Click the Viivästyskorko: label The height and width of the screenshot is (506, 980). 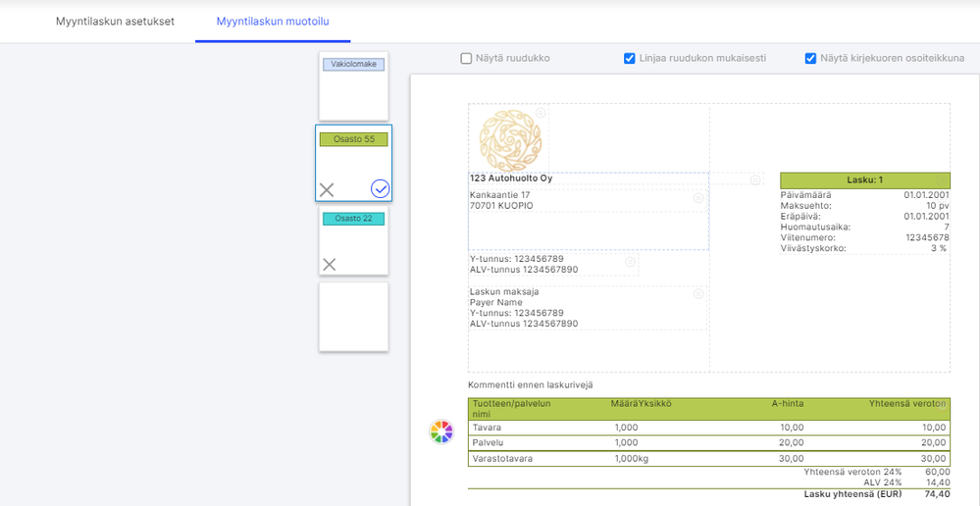coord(814,248)
